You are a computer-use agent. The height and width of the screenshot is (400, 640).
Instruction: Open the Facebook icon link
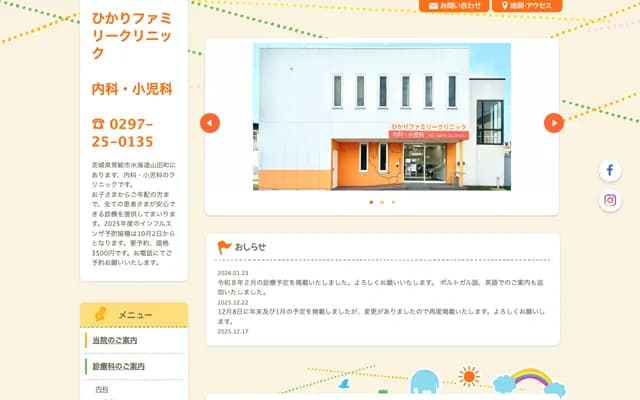(610, 170)
